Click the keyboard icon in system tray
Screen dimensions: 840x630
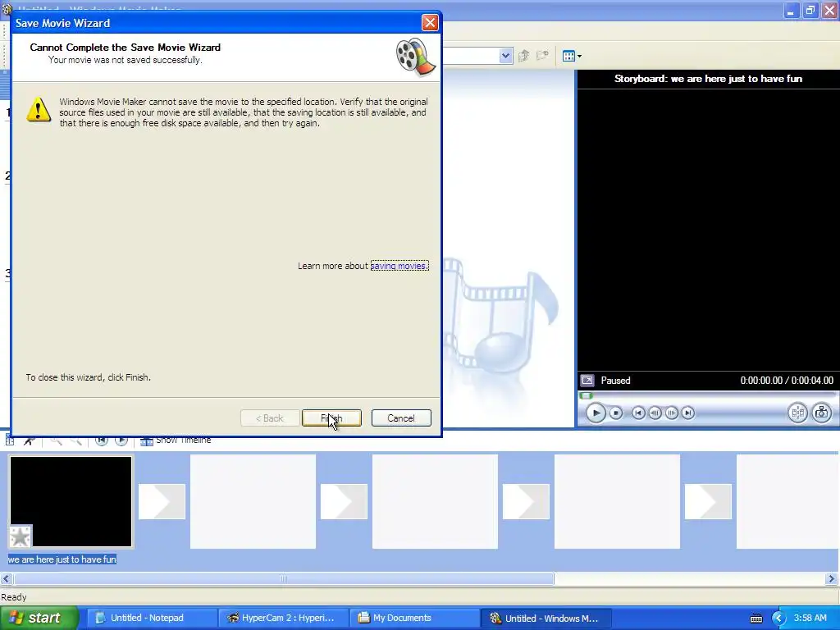coord(756,619)
